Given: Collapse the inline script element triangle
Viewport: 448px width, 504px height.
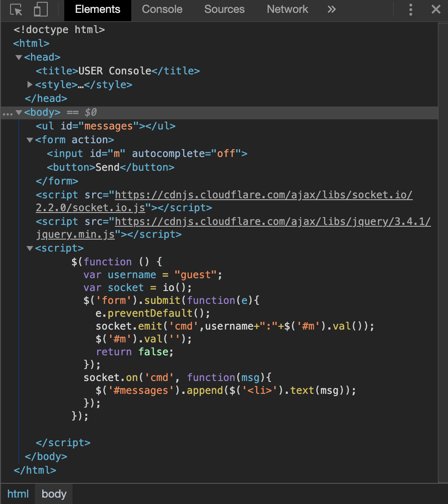Looking at the screenshot, I should (x=30, y=248).
